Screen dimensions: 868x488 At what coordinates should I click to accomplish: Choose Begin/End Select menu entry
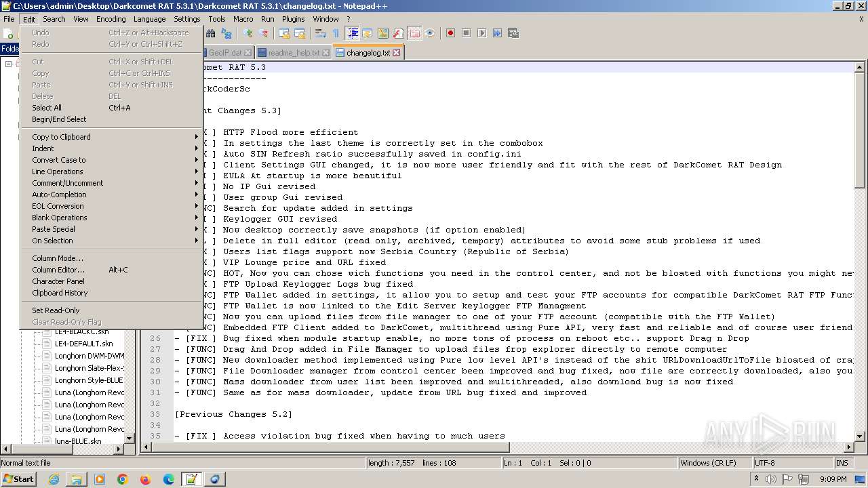click(112, 119)
